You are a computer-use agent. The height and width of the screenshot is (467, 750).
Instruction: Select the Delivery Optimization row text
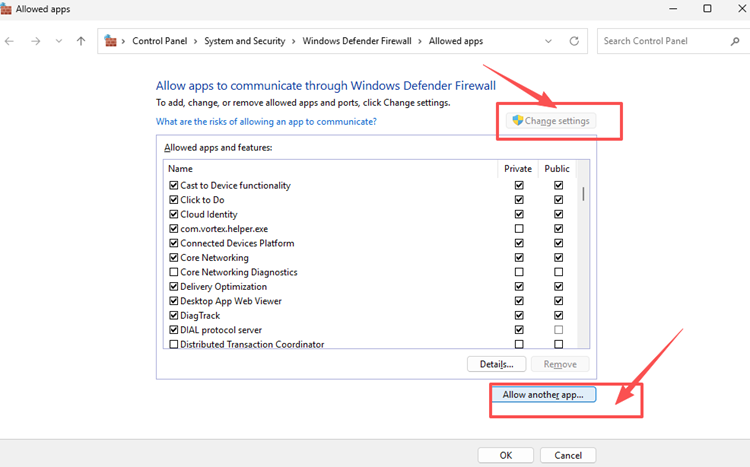click(x=223, y=287)
